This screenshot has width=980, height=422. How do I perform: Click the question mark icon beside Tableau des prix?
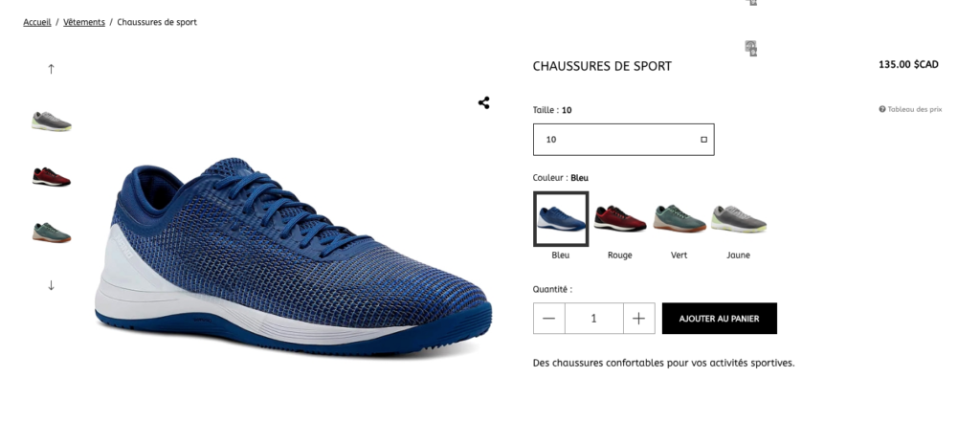[881, 109]
